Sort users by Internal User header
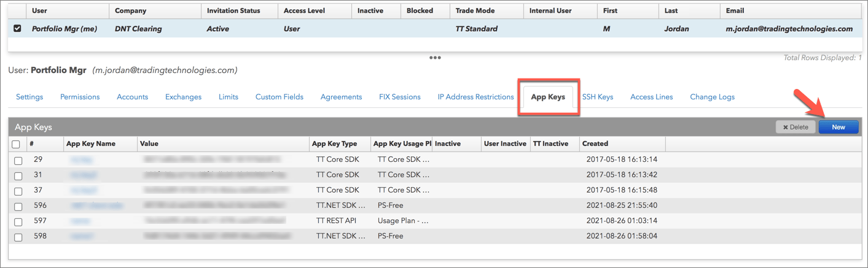The image size is (868, 268). pyautogui.click(x=560, y=10)
